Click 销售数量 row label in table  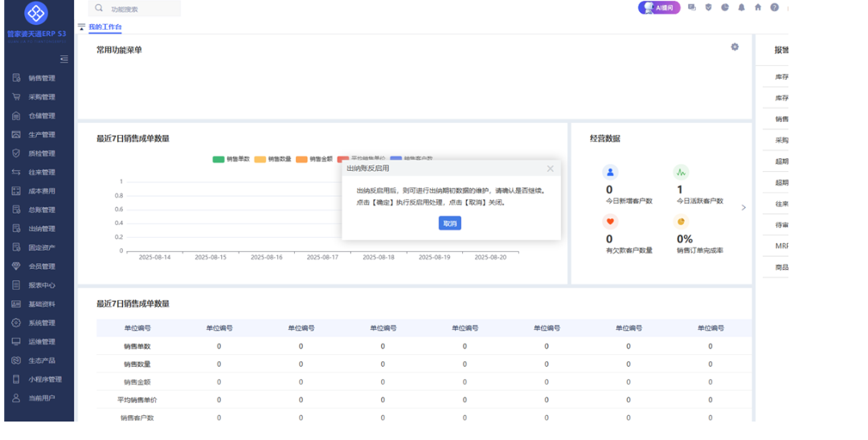click(x=137, y=365)
